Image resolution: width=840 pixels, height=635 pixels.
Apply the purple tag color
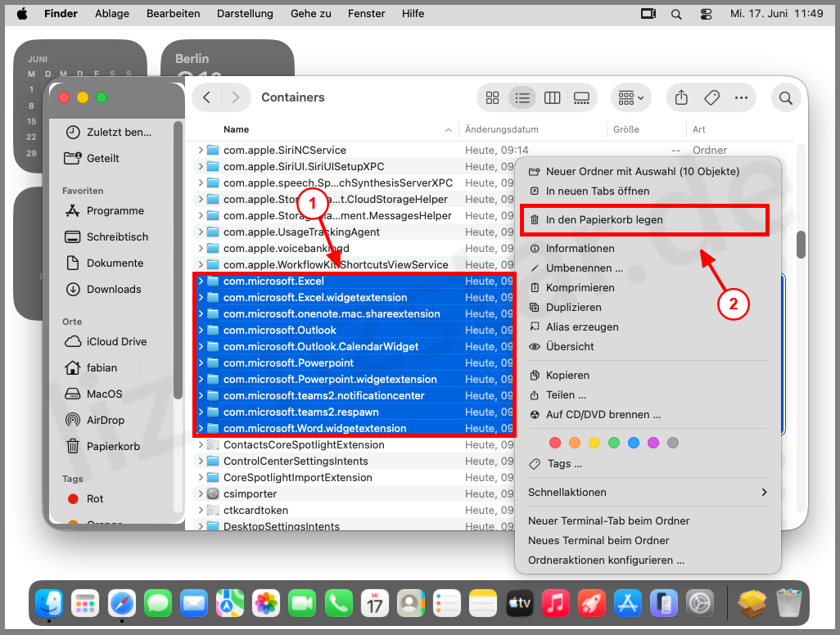coord(653,443)
